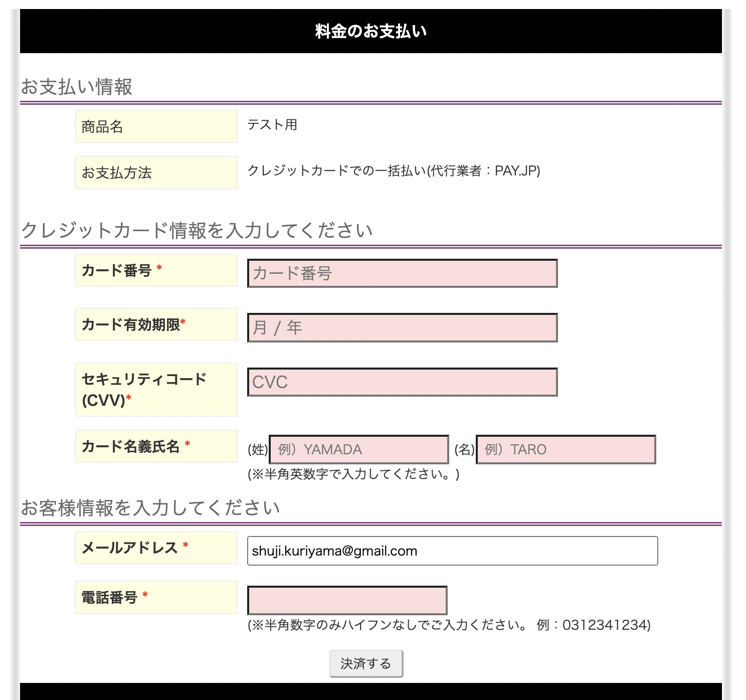Image resolution: width=746 pixels, height=700 pixels.
Task: Click the 商品名 product name label
Action: pyautogui.click(x=155, y=126)
